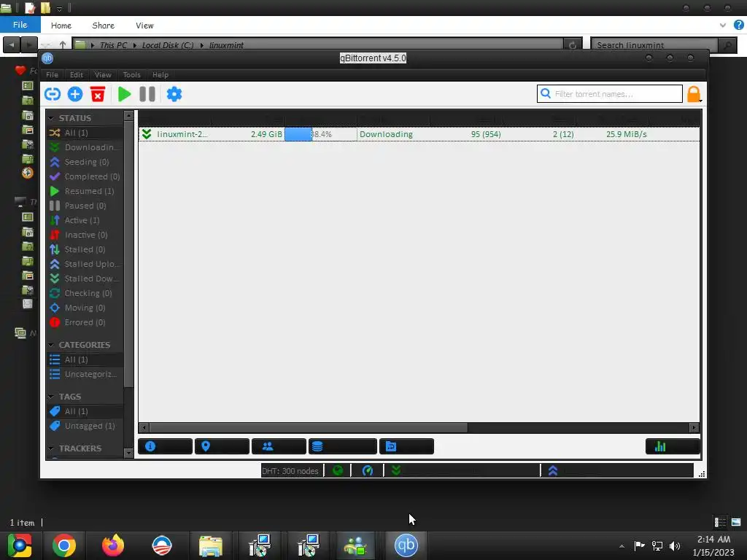747x560 pixels.
Task: Open the Explorer window's File tab
Action: point(20,25)
